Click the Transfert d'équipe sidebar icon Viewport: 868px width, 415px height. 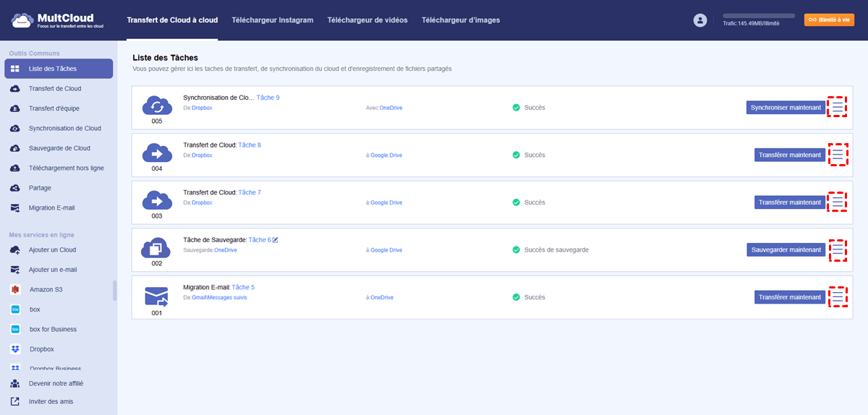[15, 108]
